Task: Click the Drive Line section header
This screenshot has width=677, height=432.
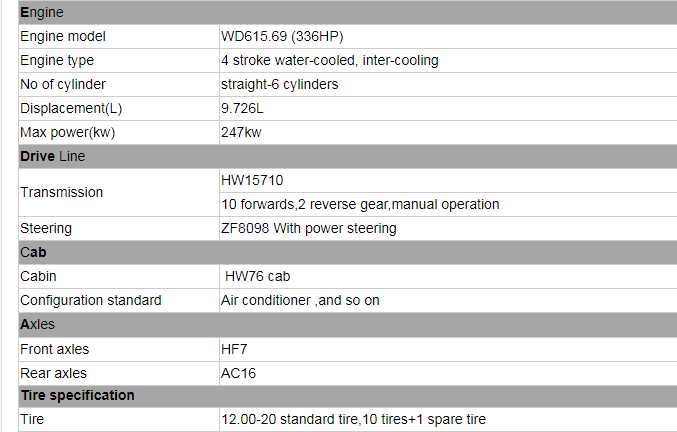Action: pos(53,156)
